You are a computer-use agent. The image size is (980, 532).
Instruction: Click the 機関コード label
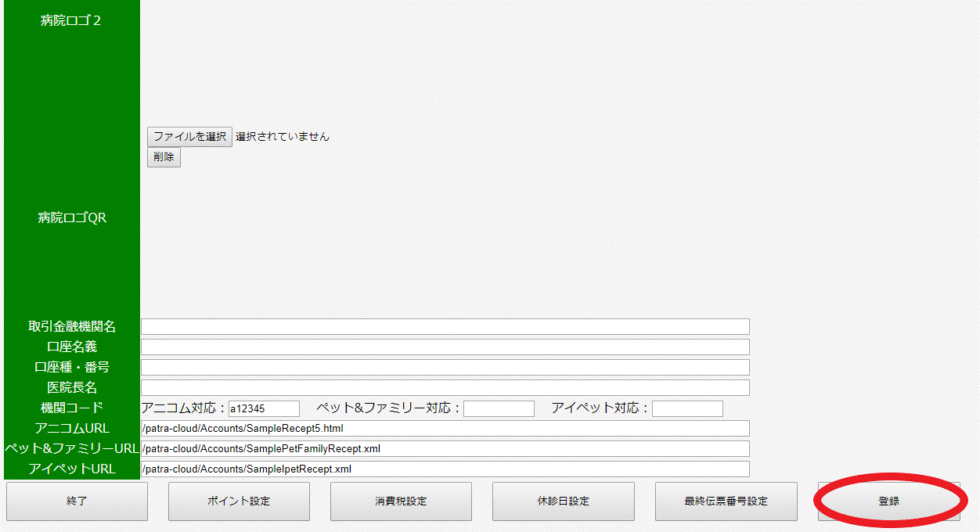pyautogui.click(x=72, y=408)
